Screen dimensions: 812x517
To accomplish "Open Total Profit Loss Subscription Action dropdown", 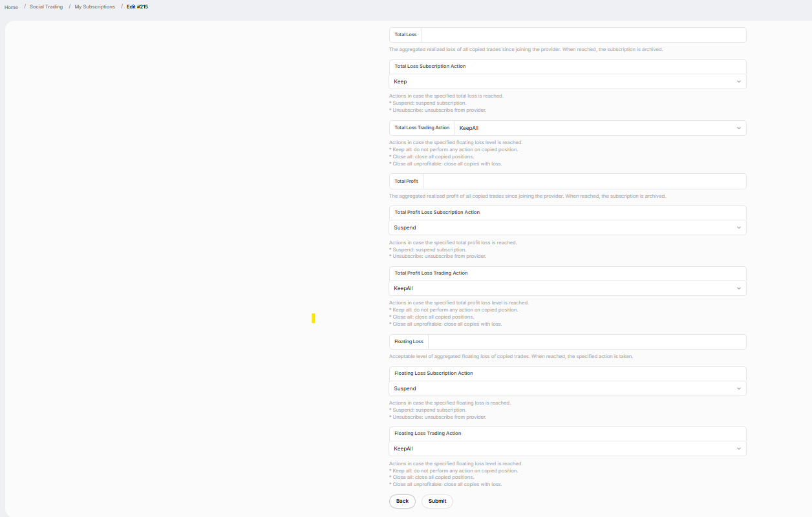I will [x=568, y=227].
